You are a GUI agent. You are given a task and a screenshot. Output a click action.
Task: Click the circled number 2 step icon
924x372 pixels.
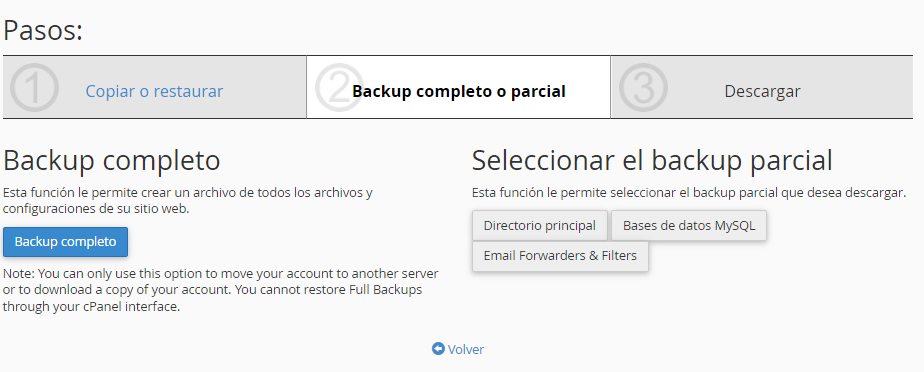tap(339, 88)
